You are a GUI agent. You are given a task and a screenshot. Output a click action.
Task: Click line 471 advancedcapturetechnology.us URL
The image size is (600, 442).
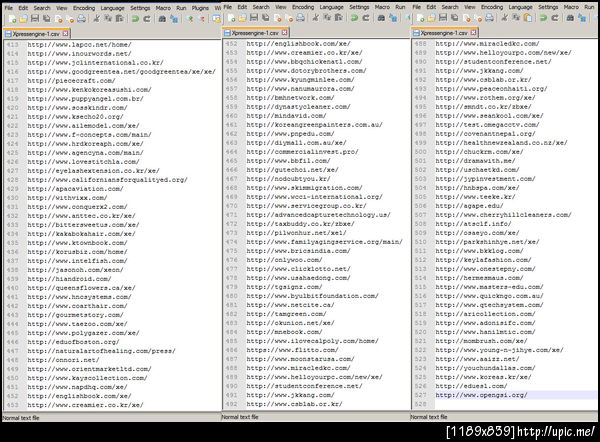pos(318,215)
